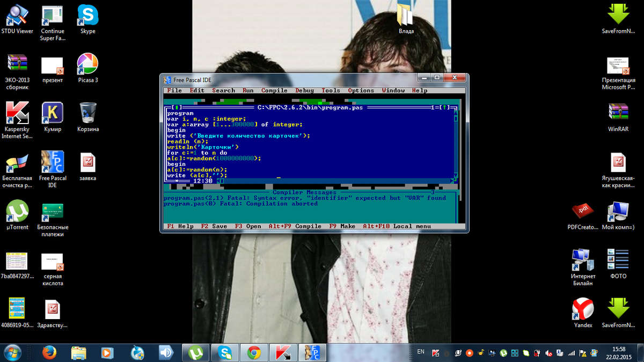Viewport: 644px width, 362px height.
Task: Click the Windows Start button
Action: pos(12,352)
